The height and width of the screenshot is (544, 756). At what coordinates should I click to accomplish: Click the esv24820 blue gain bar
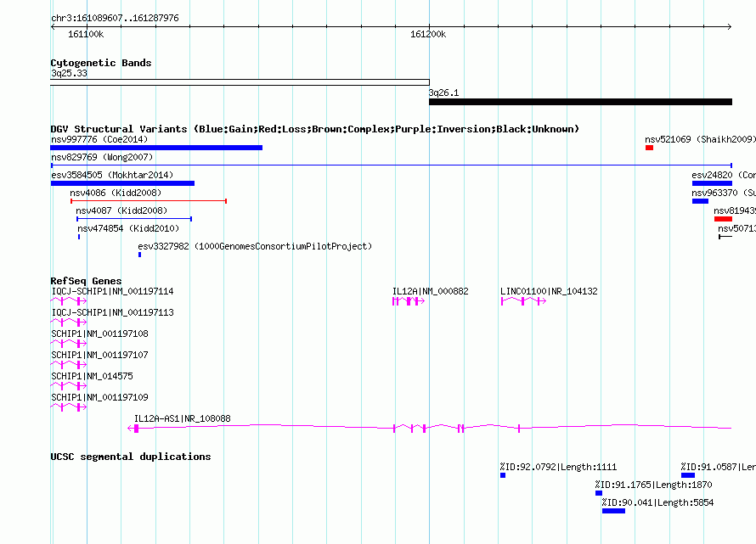click(712, 183)
